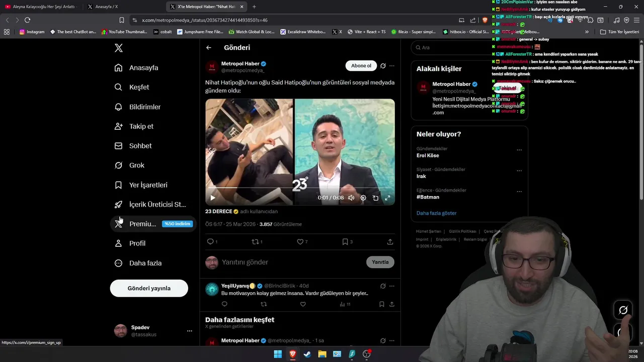This screenshot has width=644, height=362.
Task: Open İçerik Üreticisi Stüdyosu in sidebar
Action: [x=150, y=204]
